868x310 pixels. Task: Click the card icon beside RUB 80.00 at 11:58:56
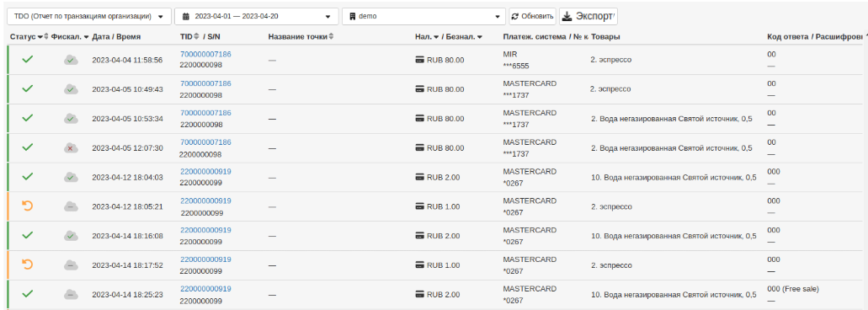click(420, 60)
